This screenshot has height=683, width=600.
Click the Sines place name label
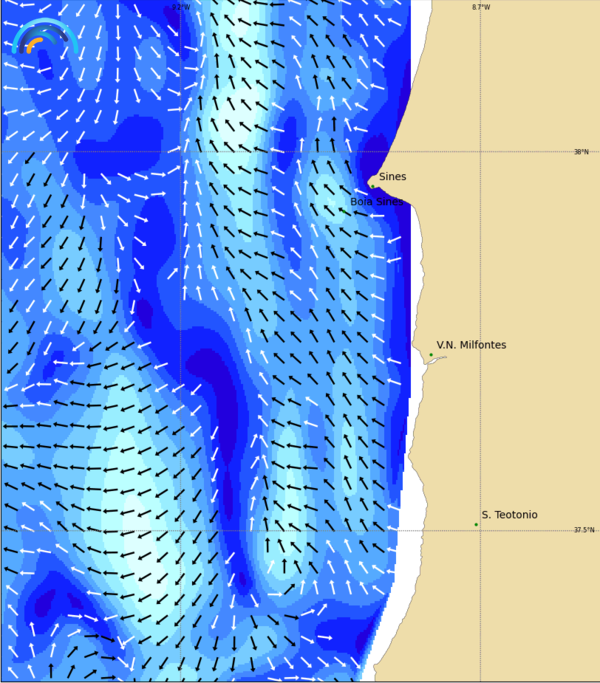392,177
